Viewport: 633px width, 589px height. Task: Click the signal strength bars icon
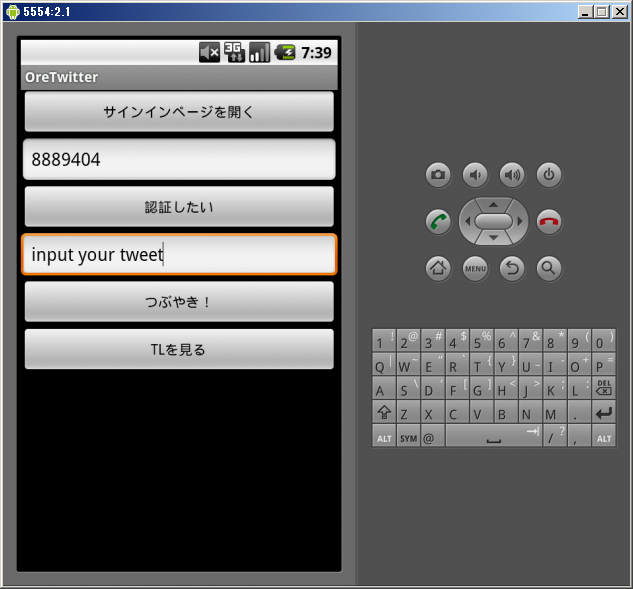click(259, 52)
